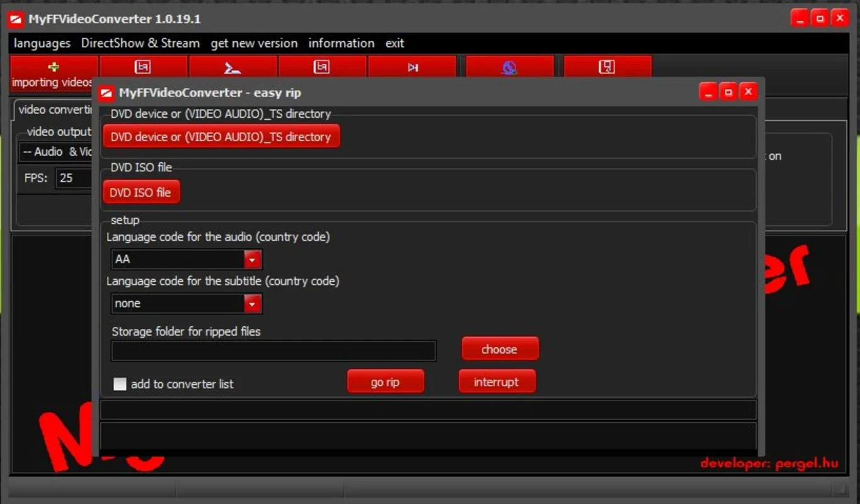The width and height of the screenshot is (860, 504).
Task: Click the Language code for the subtitle label
Action: (x=222, y=281)
